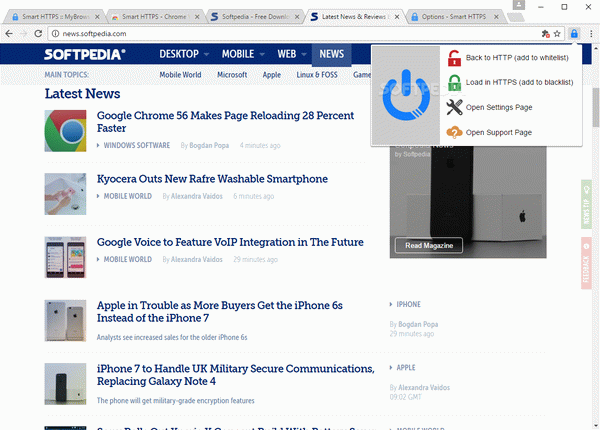Bookmark this page with the star icon
600x430 pixels.
[557, 34]
